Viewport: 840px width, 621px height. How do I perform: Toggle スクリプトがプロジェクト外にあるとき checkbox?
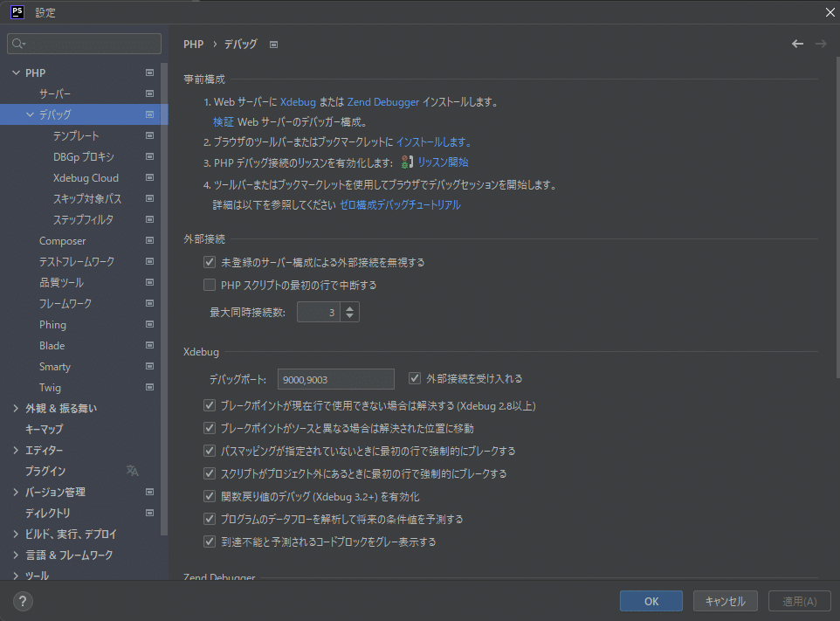point(210,473)
